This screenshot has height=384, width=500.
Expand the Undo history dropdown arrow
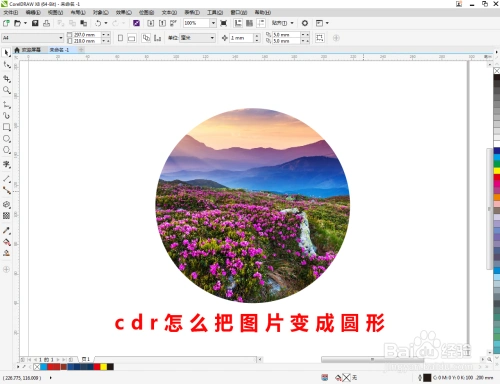click(106, 23)
